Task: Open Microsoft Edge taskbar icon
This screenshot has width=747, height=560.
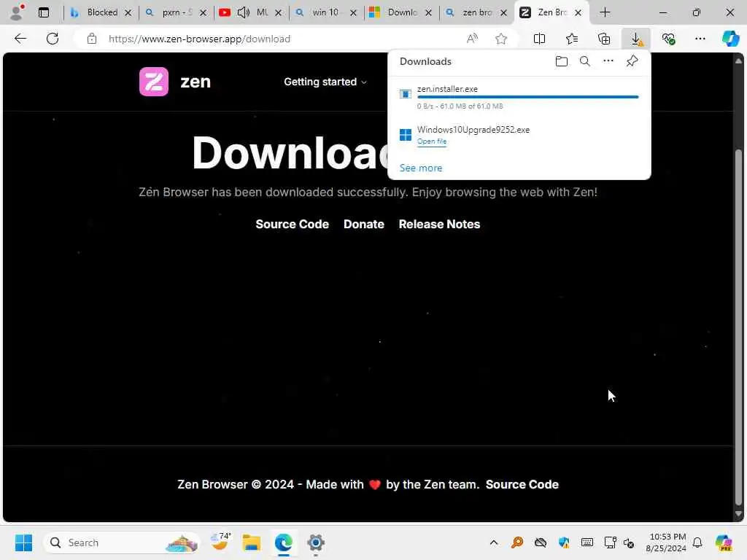Action: [x=284, y=542]
